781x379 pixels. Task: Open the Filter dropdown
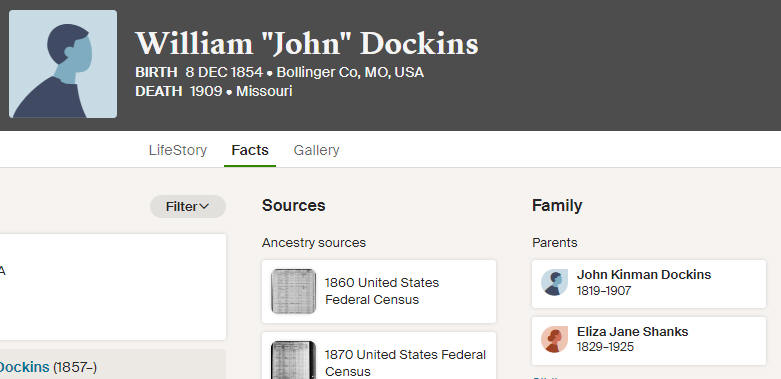(188, 207)
